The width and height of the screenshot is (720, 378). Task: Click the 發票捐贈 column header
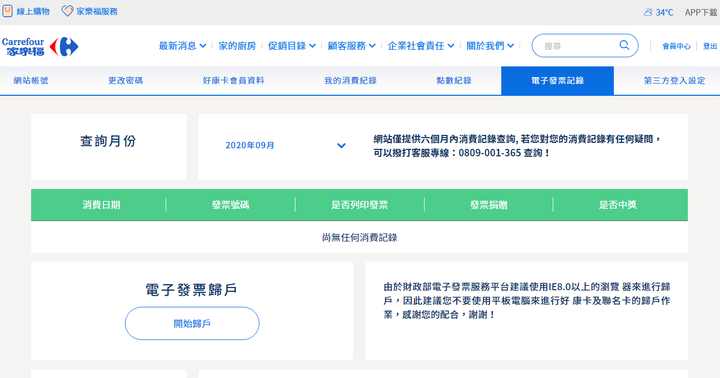(489, 205)
